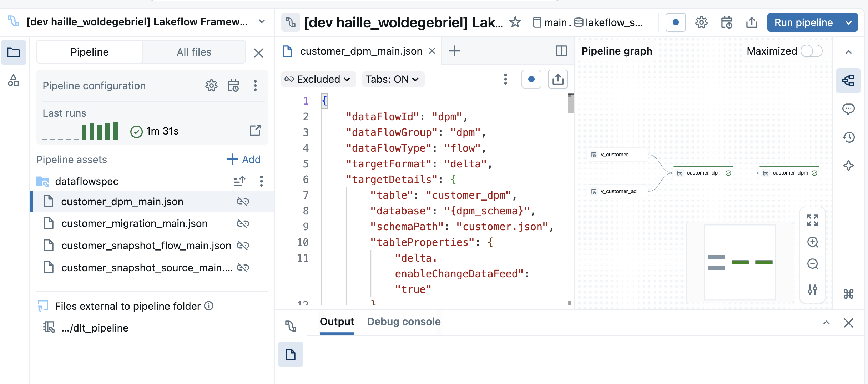
Task: Open pipeline settings via gear icon
Action: pos(701,22)
